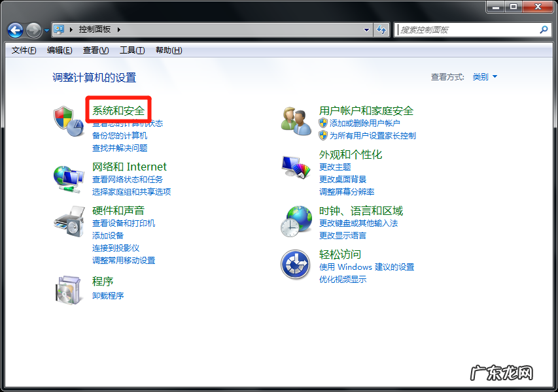The image size is (558, 392).
Task: Click the 连接到投影仪 link
Action: (116, 248)
